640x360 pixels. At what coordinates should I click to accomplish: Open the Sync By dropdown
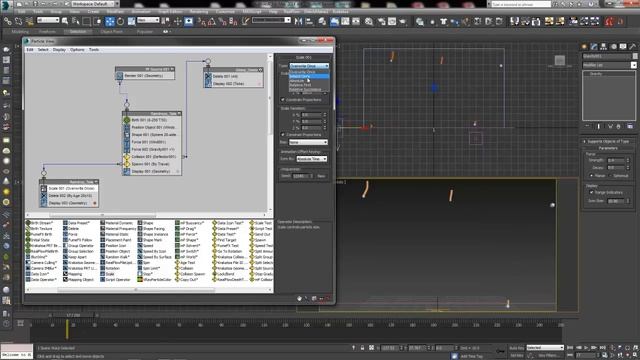point(311,159)
